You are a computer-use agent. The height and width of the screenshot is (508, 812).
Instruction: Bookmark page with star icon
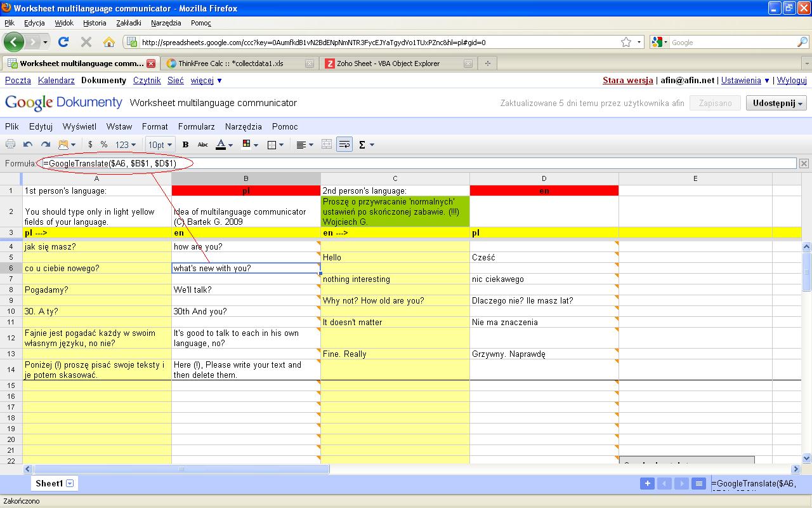626,43
